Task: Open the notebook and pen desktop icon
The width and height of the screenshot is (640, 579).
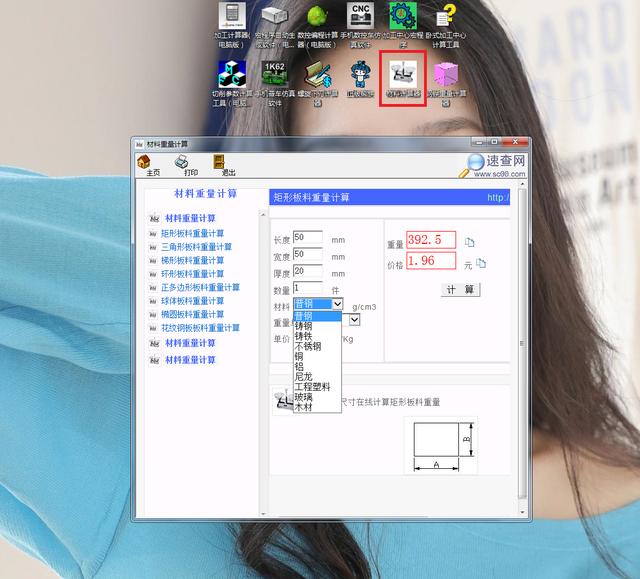Action: coord(318,75)
